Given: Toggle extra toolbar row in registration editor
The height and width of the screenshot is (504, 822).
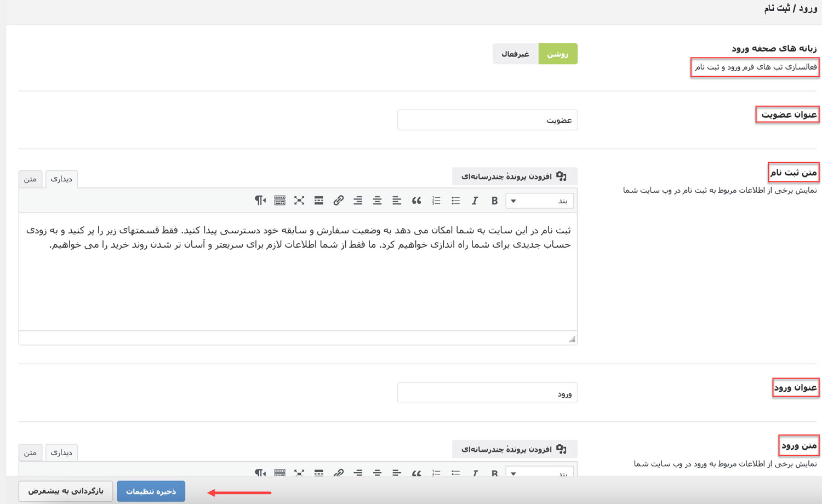Looking at the screenshot, I should (279, 201).
